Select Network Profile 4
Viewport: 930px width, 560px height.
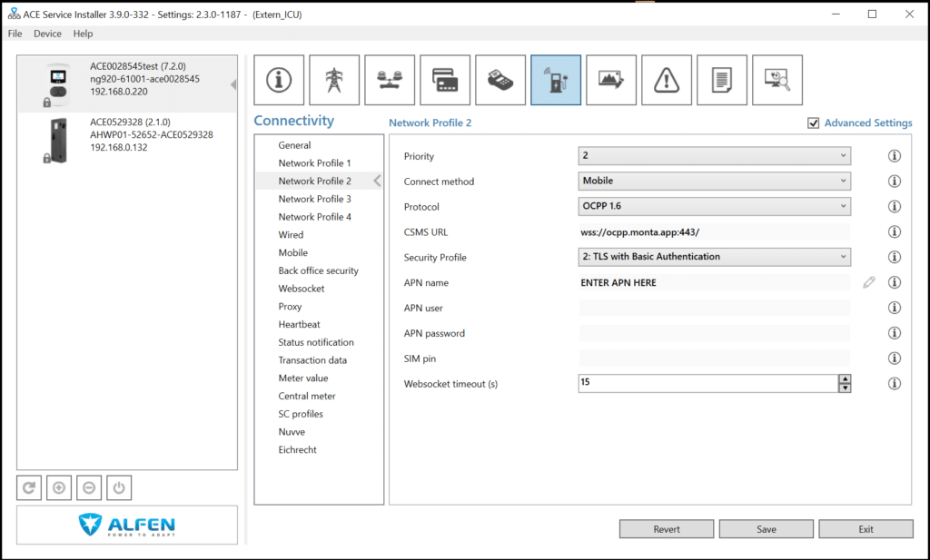click(x=314, y=217)
